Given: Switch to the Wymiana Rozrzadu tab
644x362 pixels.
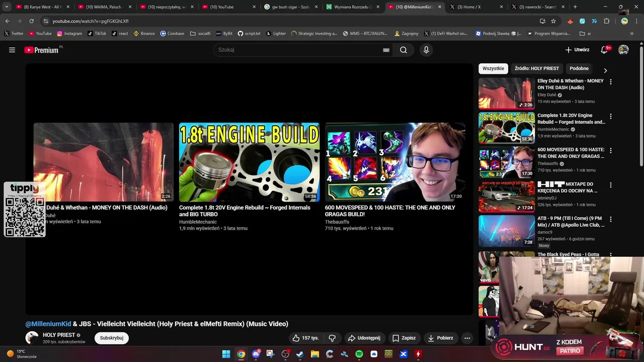Looking at the screenshot, I should (353, 7).
